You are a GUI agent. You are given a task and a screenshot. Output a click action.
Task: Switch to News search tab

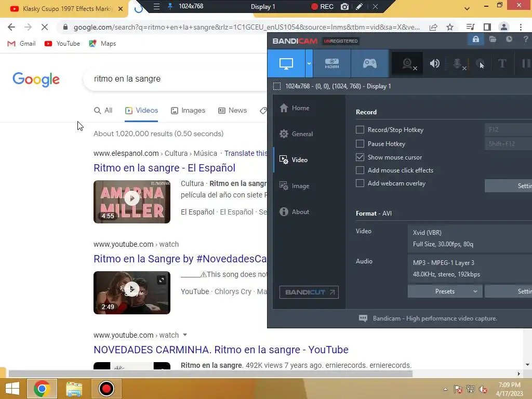[233, 111]
